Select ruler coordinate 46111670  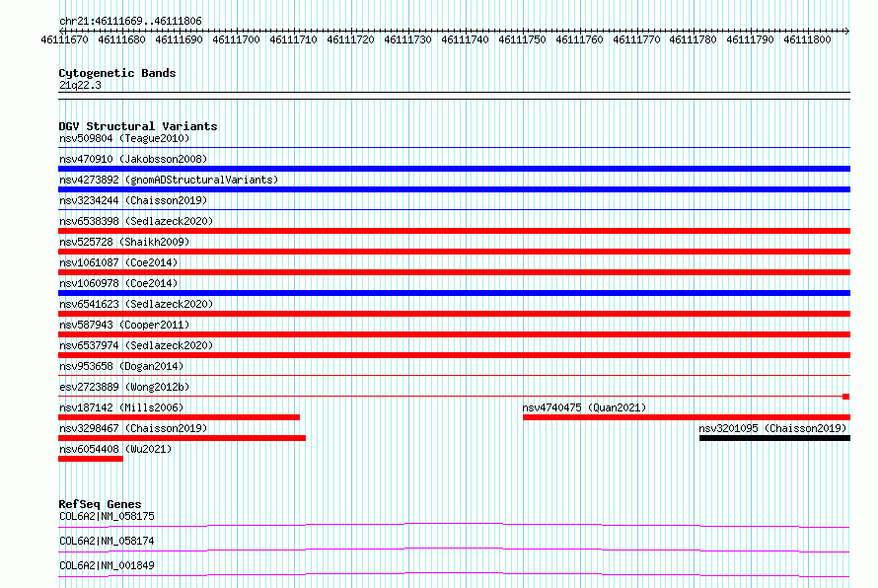click(64, 39)
